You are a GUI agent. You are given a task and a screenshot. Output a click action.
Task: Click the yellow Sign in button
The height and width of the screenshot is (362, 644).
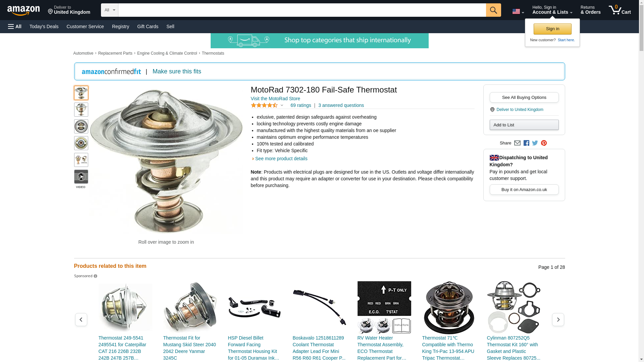point(552,29)
